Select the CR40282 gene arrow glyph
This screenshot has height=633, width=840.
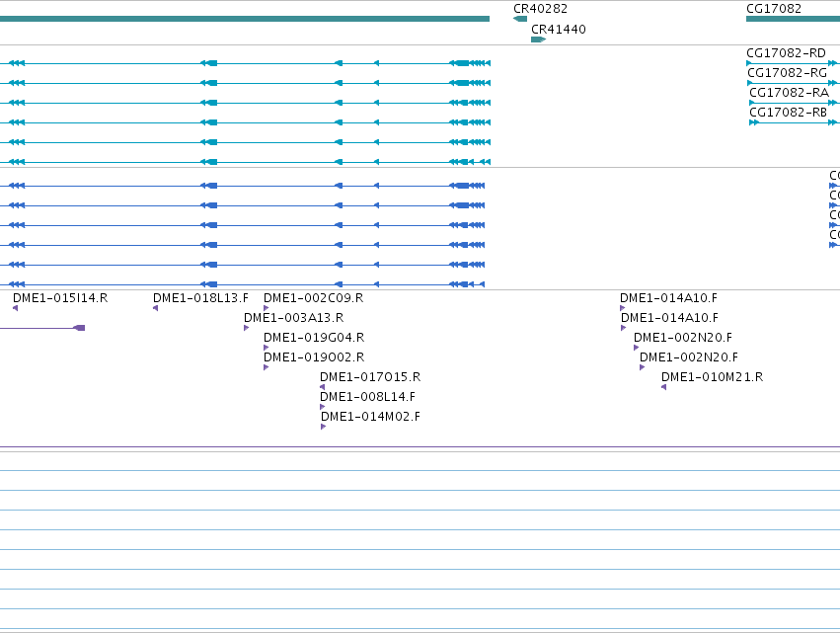tap(519, 19)
